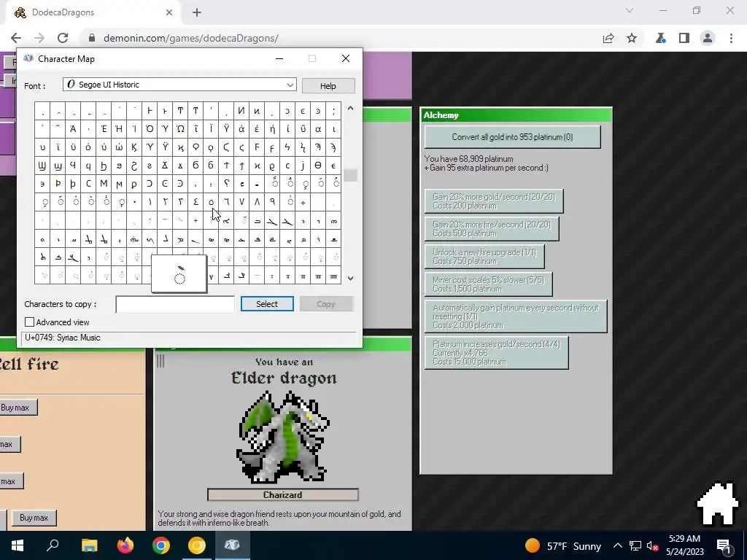Choose the capital Ά (alpha tonos) glyph
747x560 pixels.
[x=73, y=129]
